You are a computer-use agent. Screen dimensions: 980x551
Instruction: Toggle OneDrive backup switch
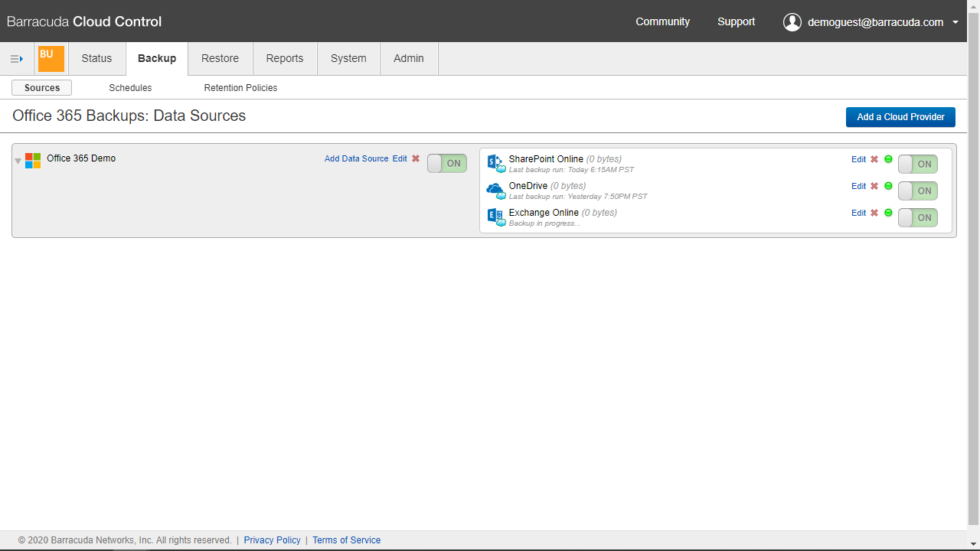pos(918,191)
